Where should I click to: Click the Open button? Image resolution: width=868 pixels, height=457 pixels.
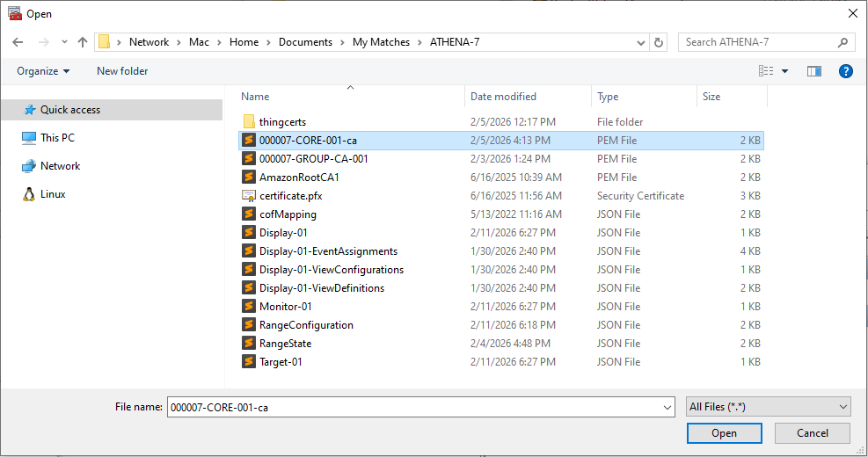[724, 433]
